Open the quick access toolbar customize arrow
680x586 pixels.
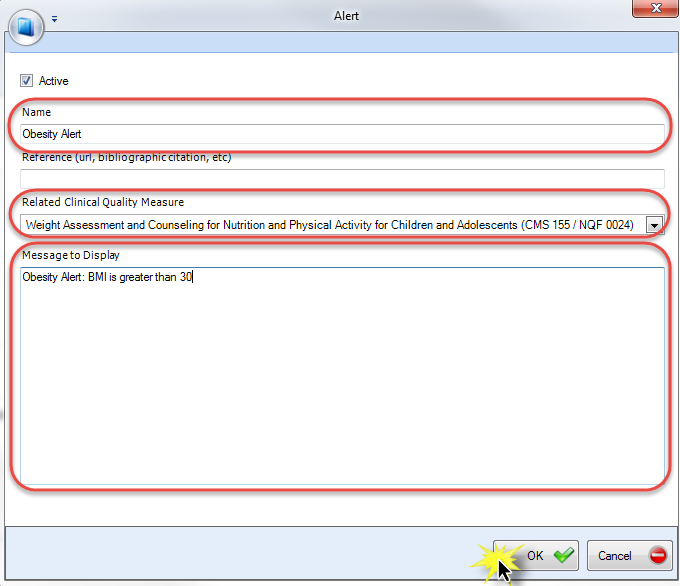(x=55, y=18)
